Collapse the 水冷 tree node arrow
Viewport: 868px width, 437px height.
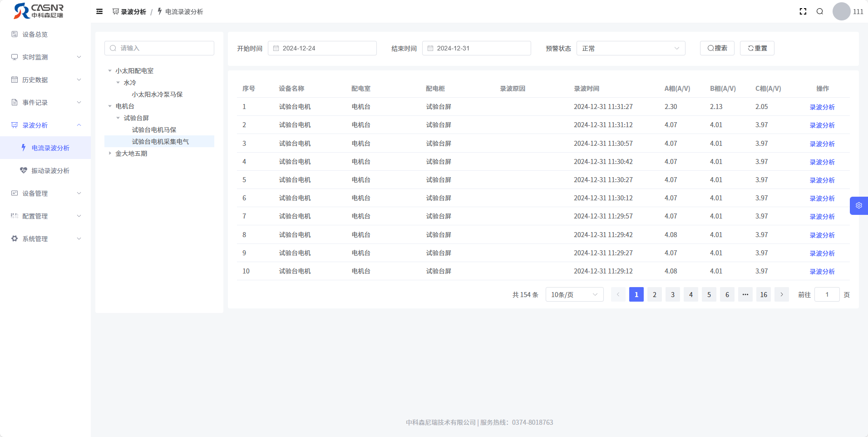118,82
